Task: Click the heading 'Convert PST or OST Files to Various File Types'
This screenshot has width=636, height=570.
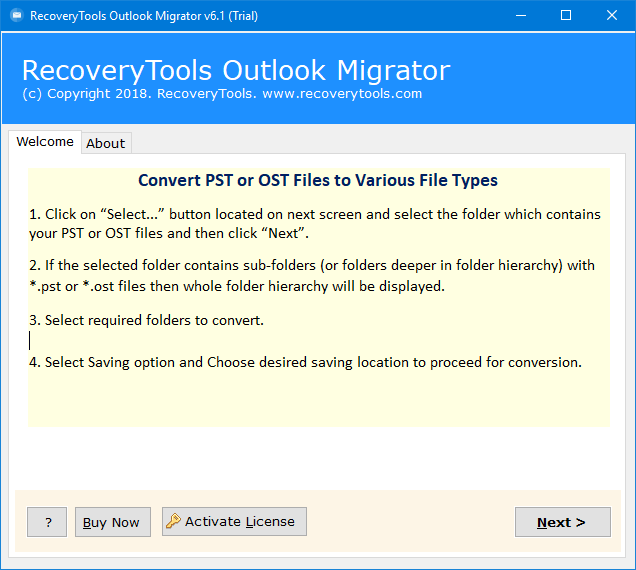Action: pyautogui.click(x=318, y=181)
